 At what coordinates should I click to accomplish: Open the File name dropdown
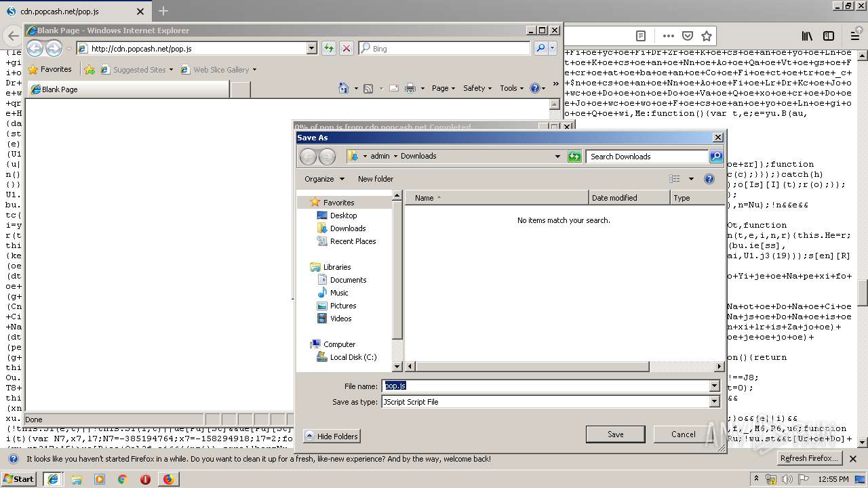714,386
